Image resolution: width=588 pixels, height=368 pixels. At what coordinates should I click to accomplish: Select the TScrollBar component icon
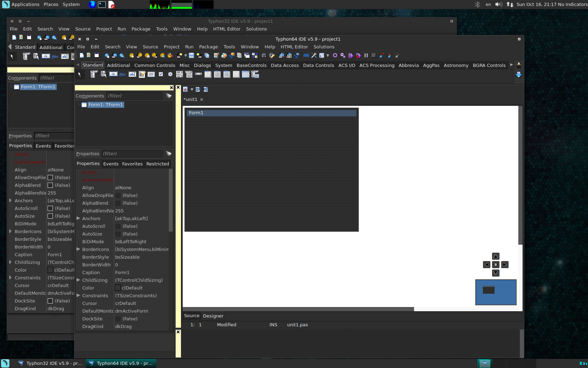tap(198, 74)
